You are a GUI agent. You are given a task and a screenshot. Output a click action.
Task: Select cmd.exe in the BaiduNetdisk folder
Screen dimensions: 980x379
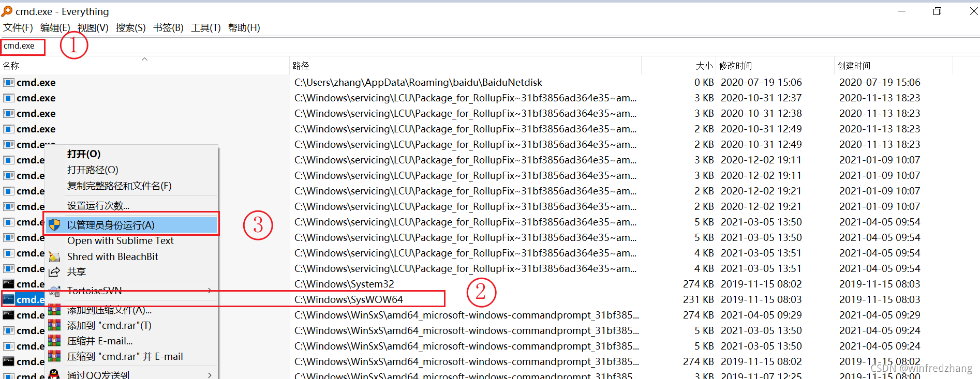(36, 82)
